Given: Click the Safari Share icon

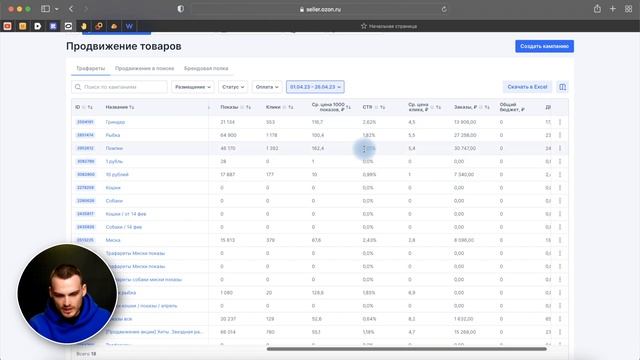Looking at the screenshot, I should pyautogui.click(x=597, y=9).
